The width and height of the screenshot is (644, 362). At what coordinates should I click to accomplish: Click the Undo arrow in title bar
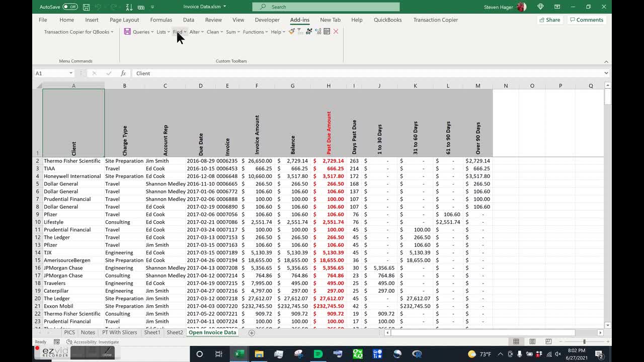coord(99,7)
